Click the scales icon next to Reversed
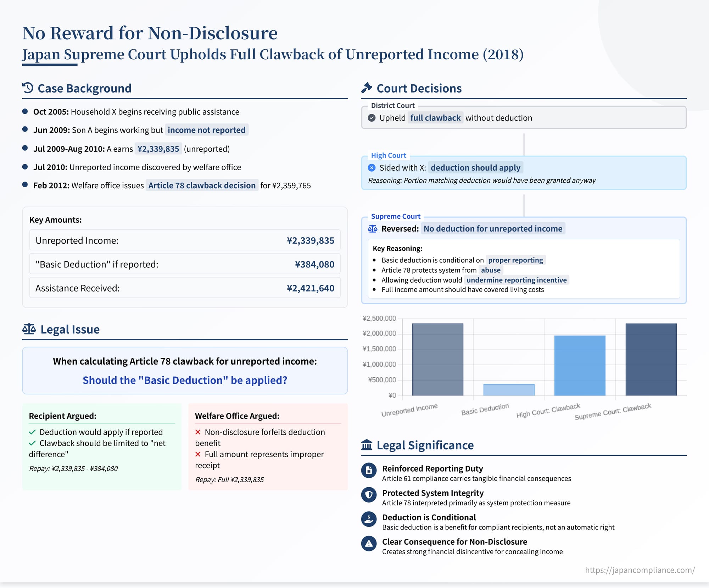 (x=373, y=229)
